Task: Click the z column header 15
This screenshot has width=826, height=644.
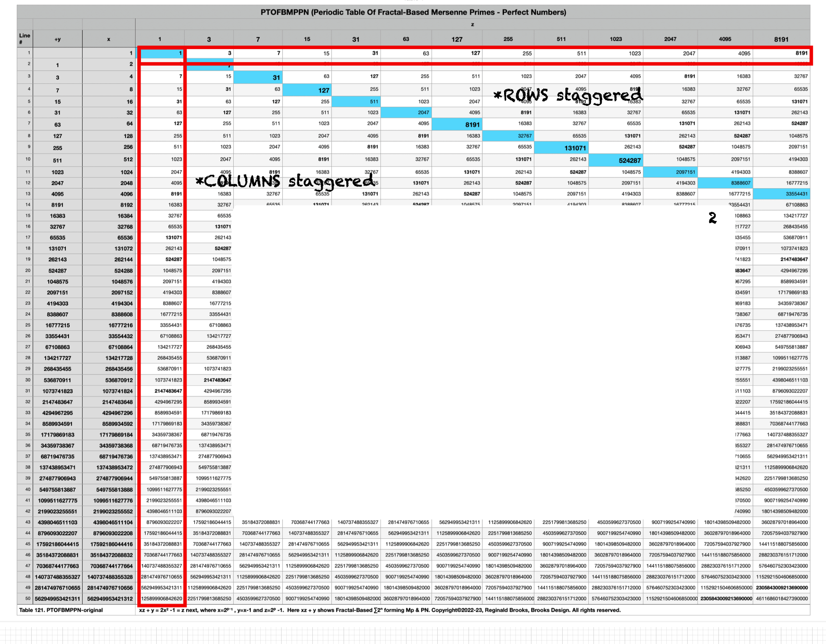Action: click(x=307, y=39)
